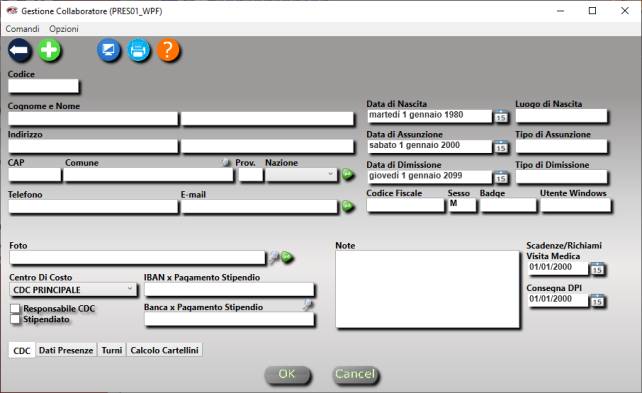This screenshot has width=642, height=393.
Task: Click the Utente Windows field
Action: tap(576, 205)
